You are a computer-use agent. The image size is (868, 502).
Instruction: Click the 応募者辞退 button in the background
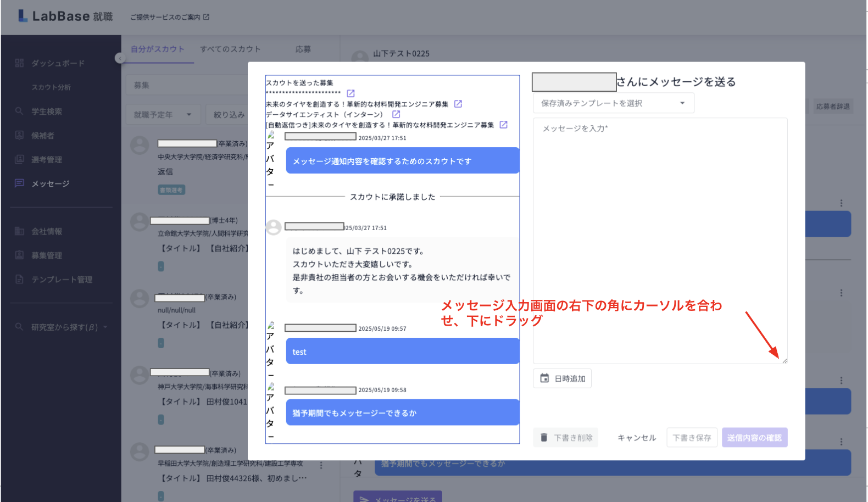coord(833,107)
